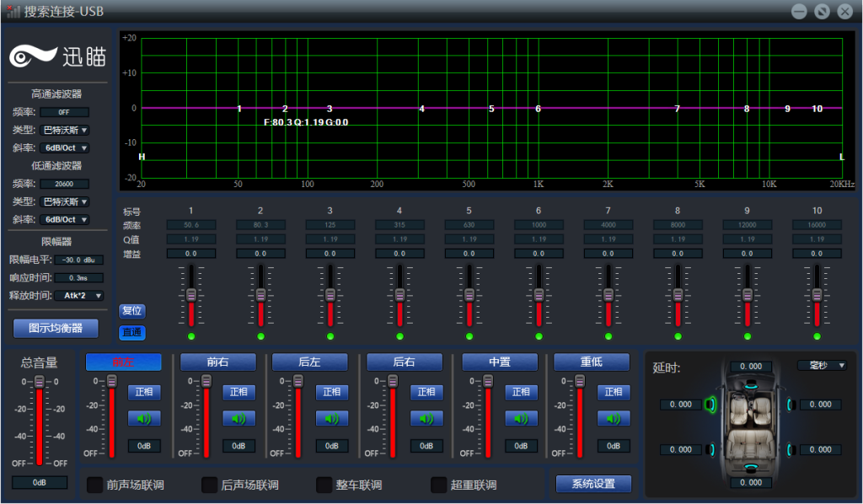Click the top delay value 0.000 field
Image resolution: width=863 pixels, height=504 pixels.
click(x=751, y=367)
